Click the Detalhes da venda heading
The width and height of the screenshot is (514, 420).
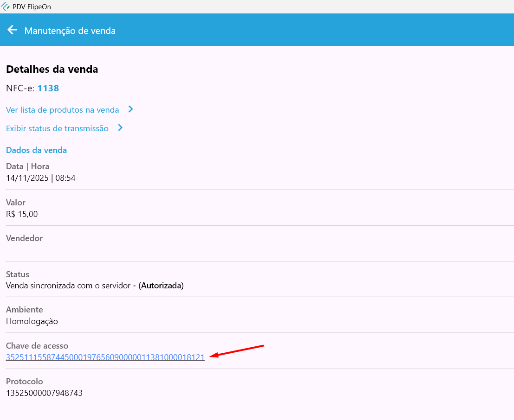point(52,70)
